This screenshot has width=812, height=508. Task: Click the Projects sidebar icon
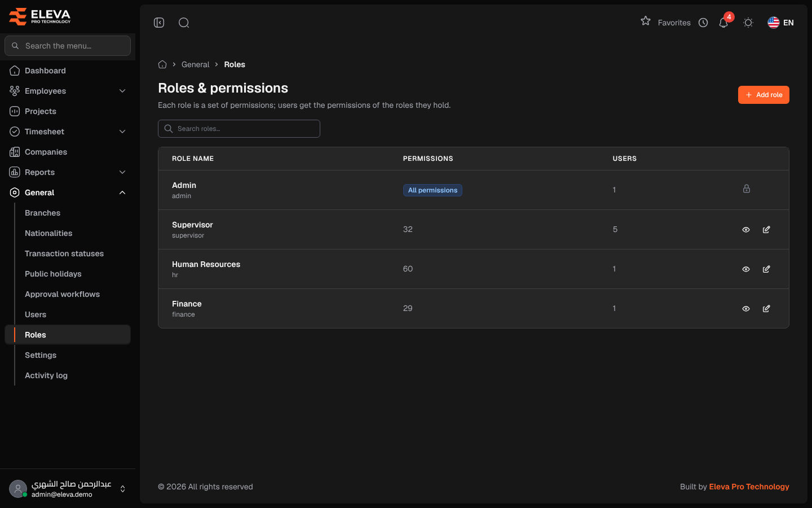tap(15, 111)
